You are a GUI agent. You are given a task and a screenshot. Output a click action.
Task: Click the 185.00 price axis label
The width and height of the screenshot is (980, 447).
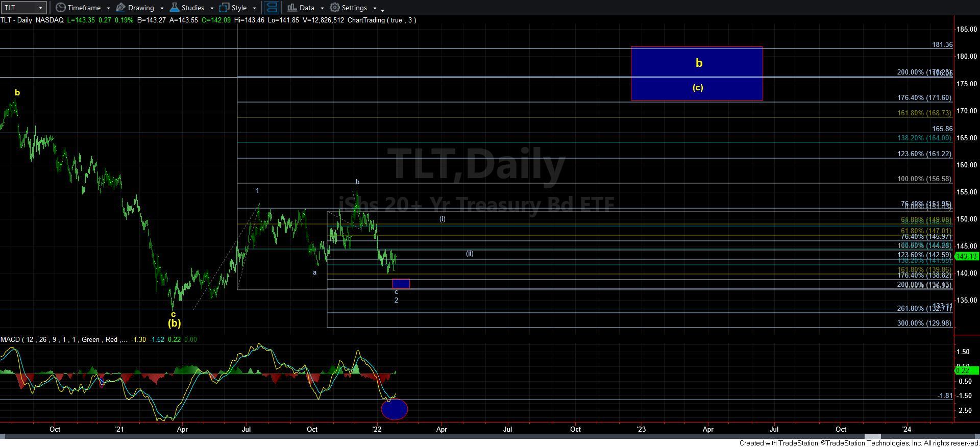coord(967,29)
